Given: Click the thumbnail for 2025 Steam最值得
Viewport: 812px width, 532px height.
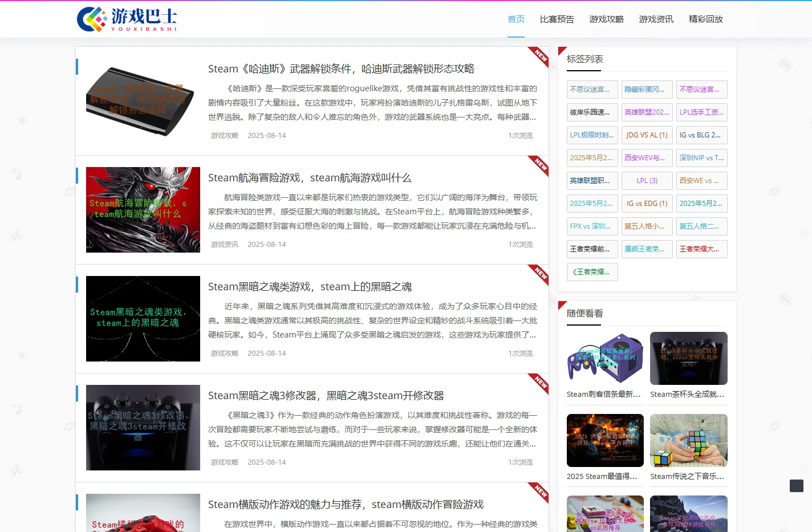Looking at the screenshot, I should [605, 440].
